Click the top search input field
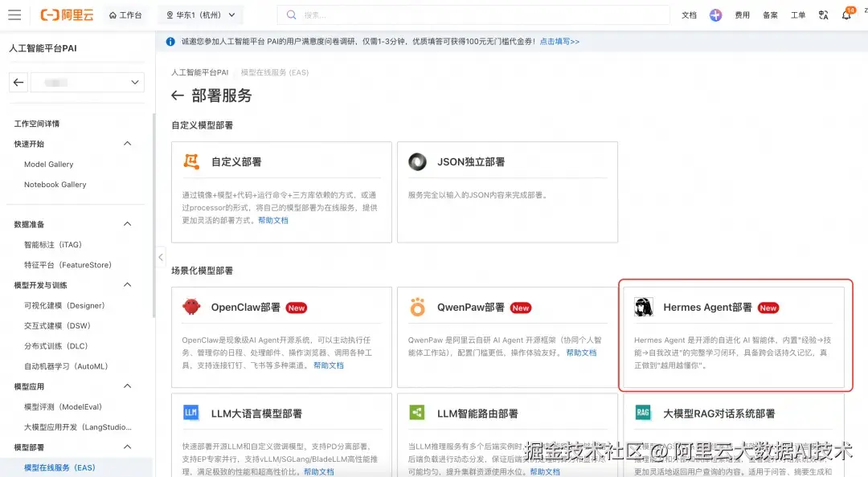 tap(473, 15)
